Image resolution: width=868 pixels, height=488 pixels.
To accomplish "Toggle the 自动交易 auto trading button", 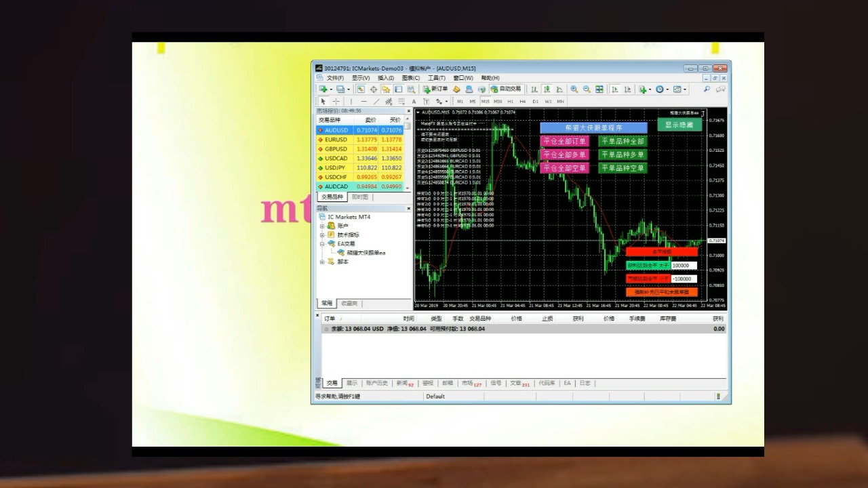I will (506, 89).
